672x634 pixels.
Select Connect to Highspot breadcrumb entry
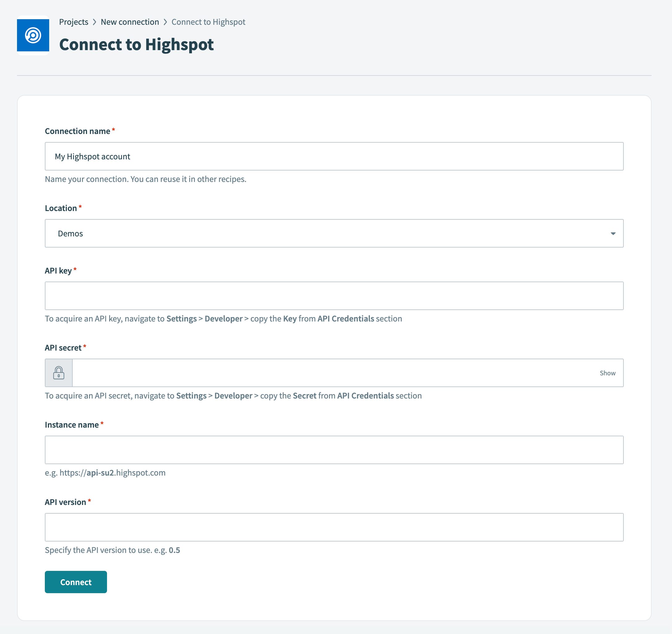(x=208, y=22)
